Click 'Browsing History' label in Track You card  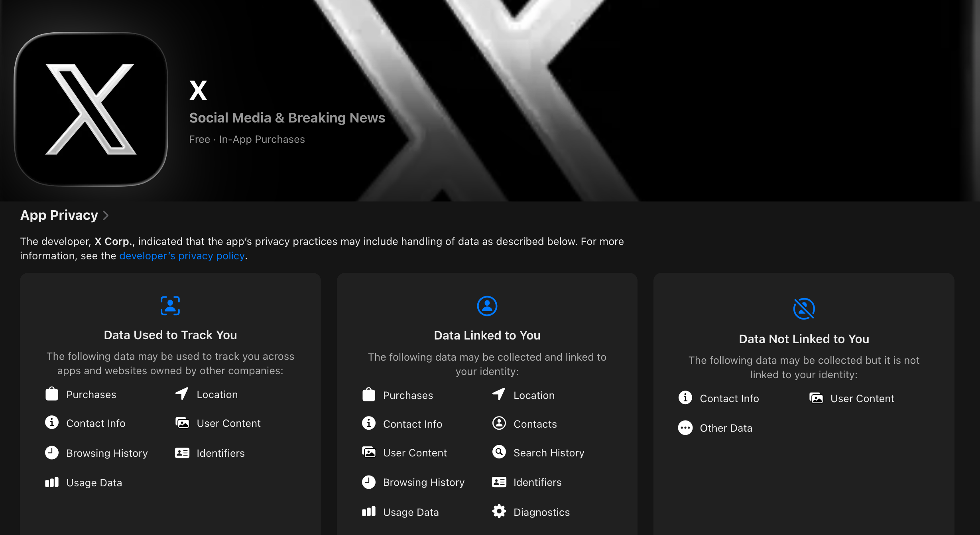click(x=107, y=453)
